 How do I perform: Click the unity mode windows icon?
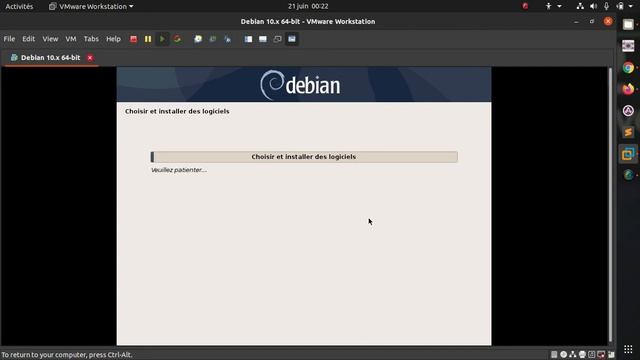[278, 39]
